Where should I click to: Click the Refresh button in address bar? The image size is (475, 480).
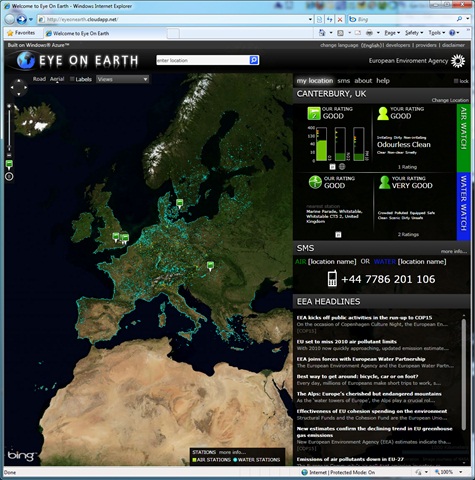coord(330,19)
